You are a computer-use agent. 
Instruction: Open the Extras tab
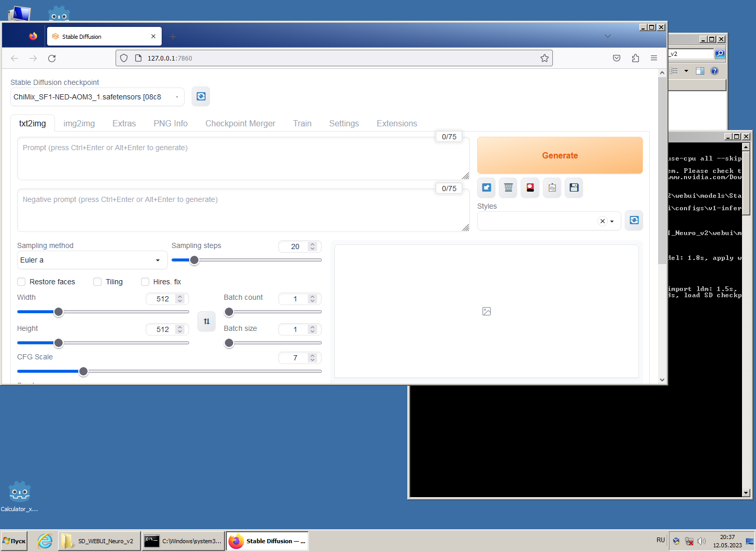[x=124, y=123]
